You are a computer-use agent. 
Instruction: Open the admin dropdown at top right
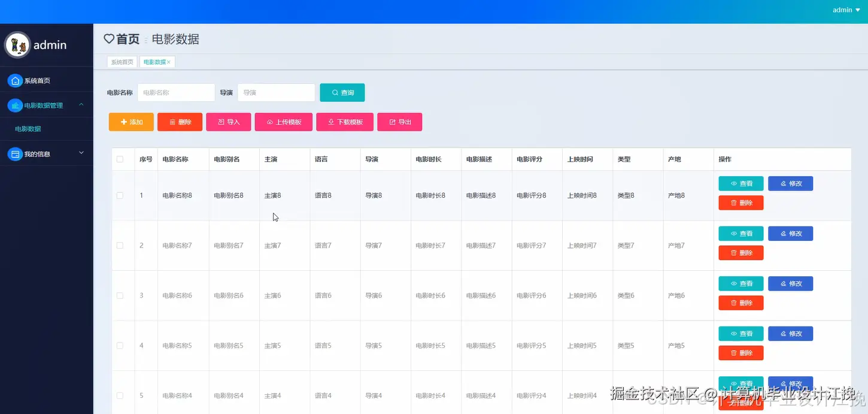[846, 10]
